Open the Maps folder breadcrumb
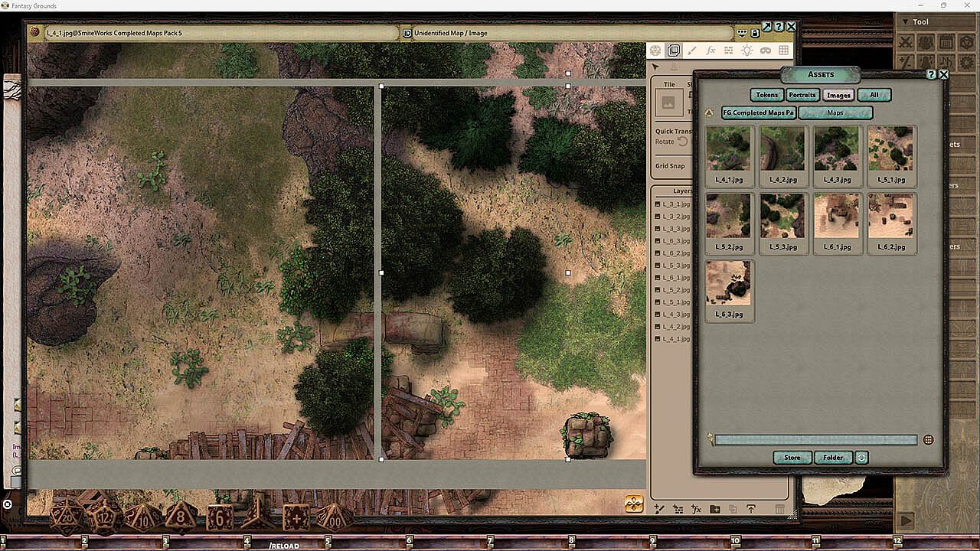This screenshot has height=551, width=980. (835, 112)
